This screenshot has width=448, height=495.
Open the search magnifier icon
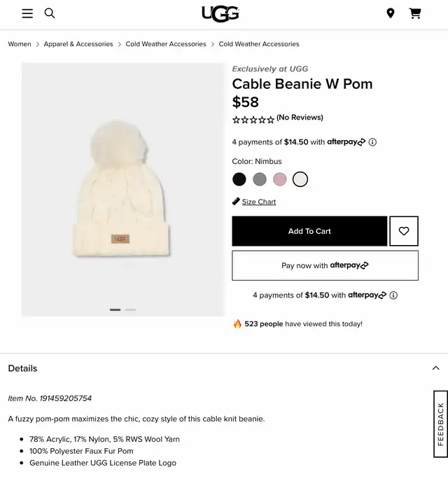[50, 13]
